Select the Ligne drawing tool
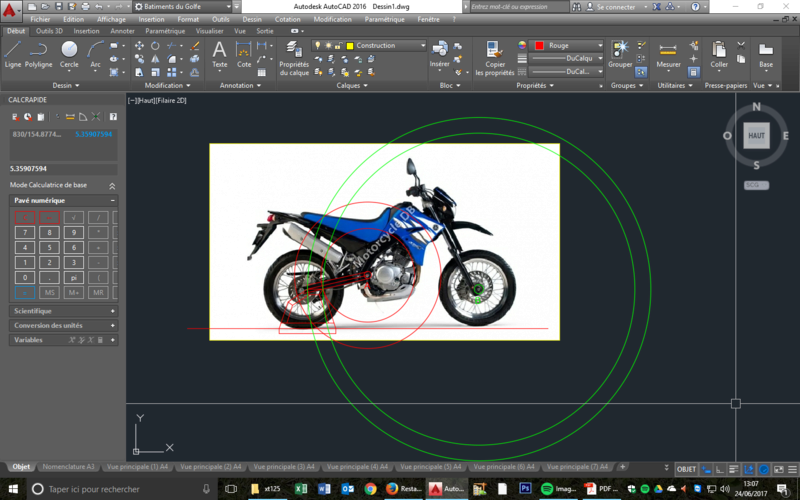 point(13,54)
